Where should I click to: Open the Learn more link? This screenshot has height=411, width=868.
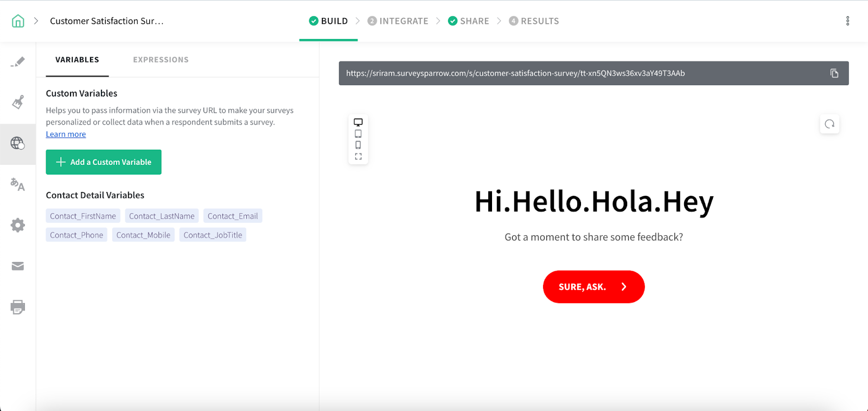66,134
